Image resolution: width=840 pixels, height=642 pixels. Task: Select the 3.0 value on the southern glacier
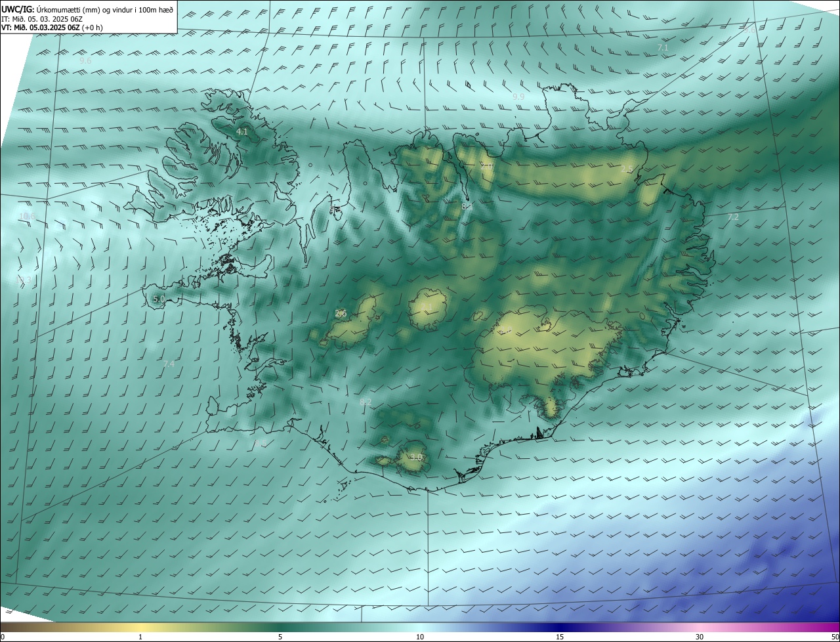[416, 457]
